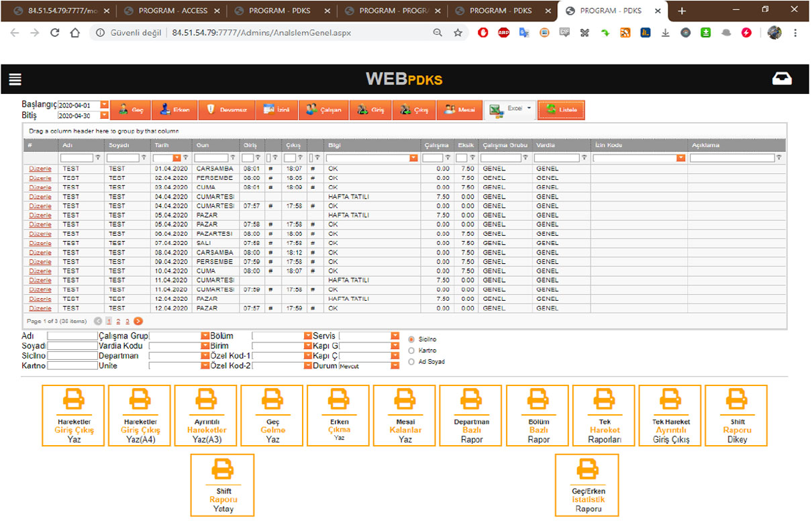Select the Kartno radio button
Viewport: 812px width, 521px height.
[x=411, y=350]
